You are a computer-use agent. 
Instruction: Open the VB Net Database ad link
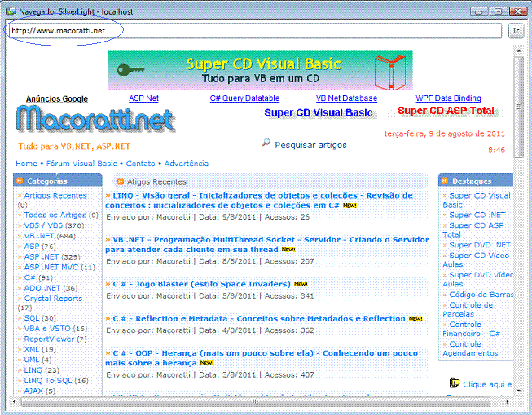(346, 98)
